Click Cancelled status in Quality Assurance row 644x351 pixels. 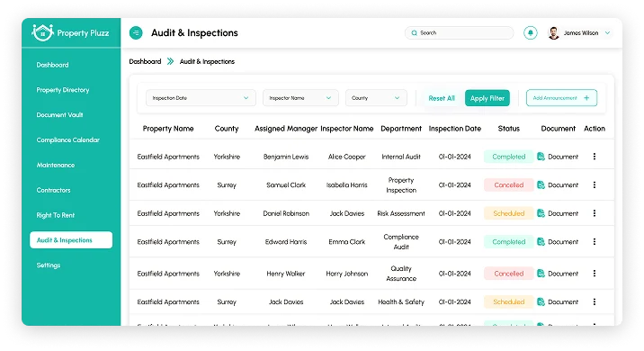tap(508, 274)
